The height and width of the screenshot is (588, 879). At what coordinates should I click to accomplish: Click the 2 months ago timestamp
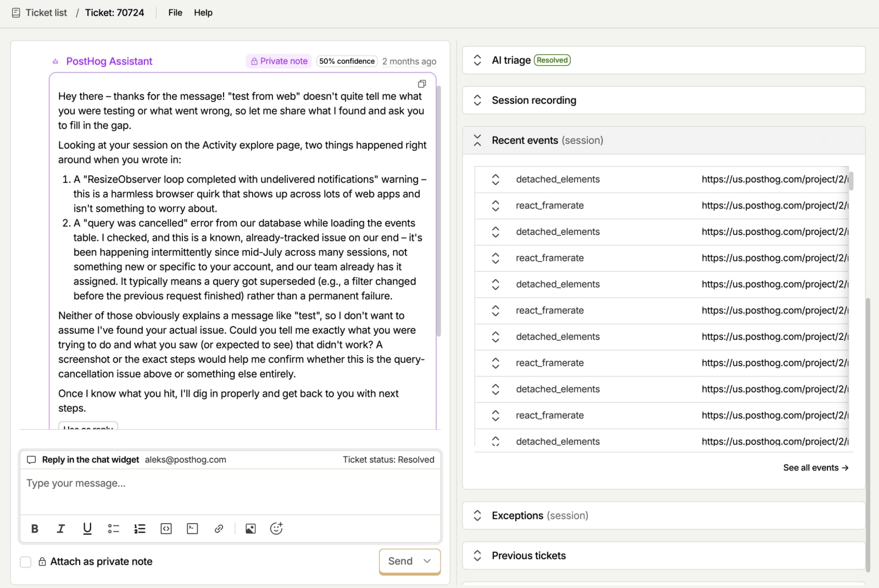[x=409, y=61]
